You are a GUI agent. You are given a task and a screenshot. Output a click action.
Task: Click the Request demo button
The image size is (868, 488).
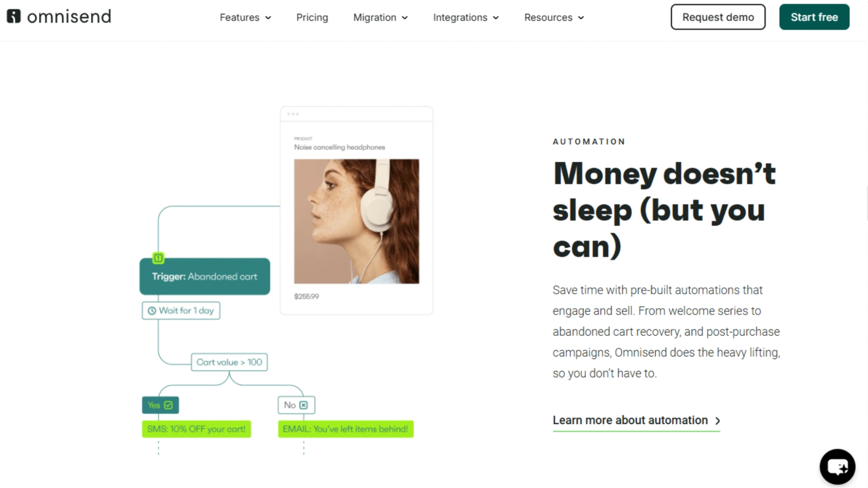[x=718, y=17]
